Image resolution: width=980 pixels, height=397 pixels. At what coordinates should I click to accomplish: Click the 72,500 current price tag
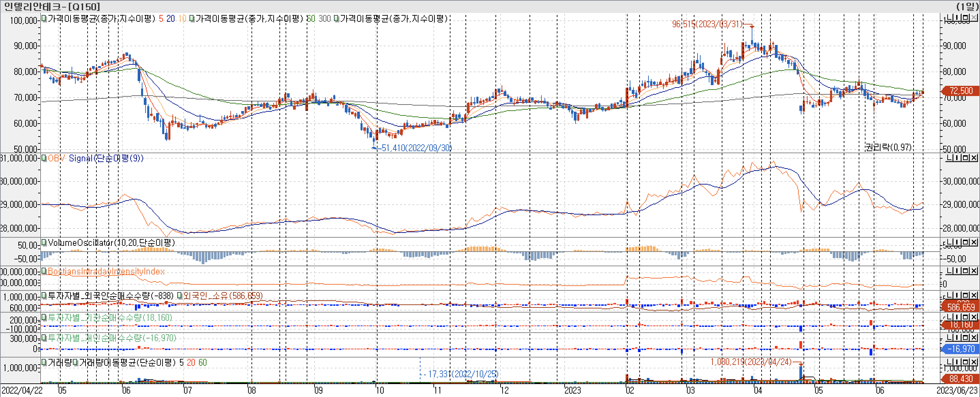(961, 91)
